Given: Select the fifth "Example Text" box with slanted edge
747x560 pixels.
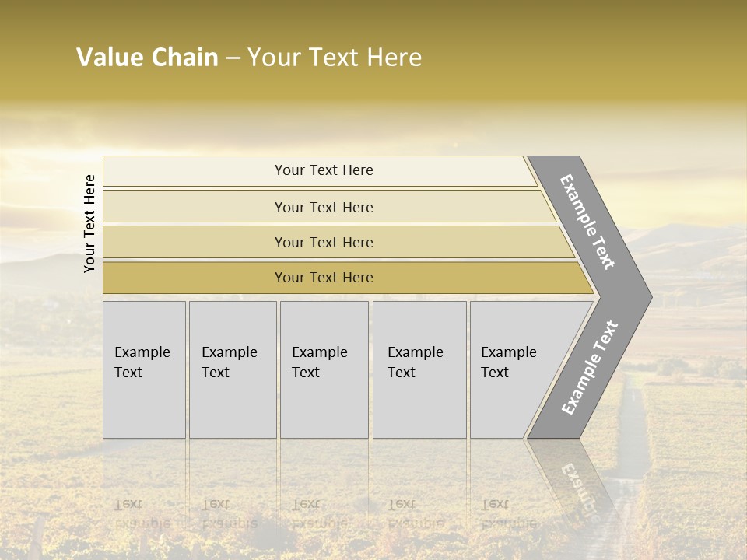Looking at the screenshot, I should pyautogui.click(x=514, y=369).
